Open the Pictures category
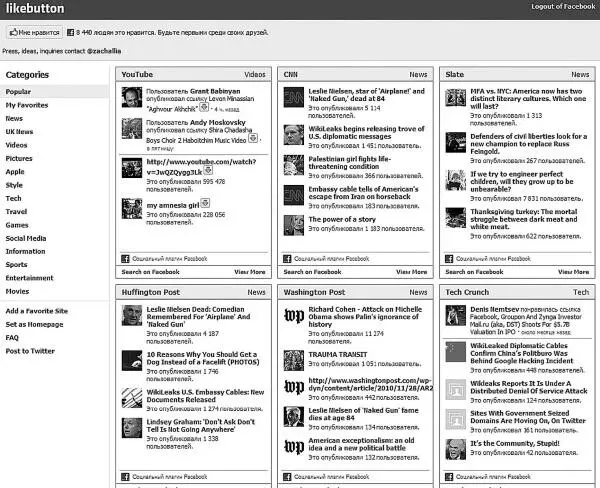 [x=19, y=158]
